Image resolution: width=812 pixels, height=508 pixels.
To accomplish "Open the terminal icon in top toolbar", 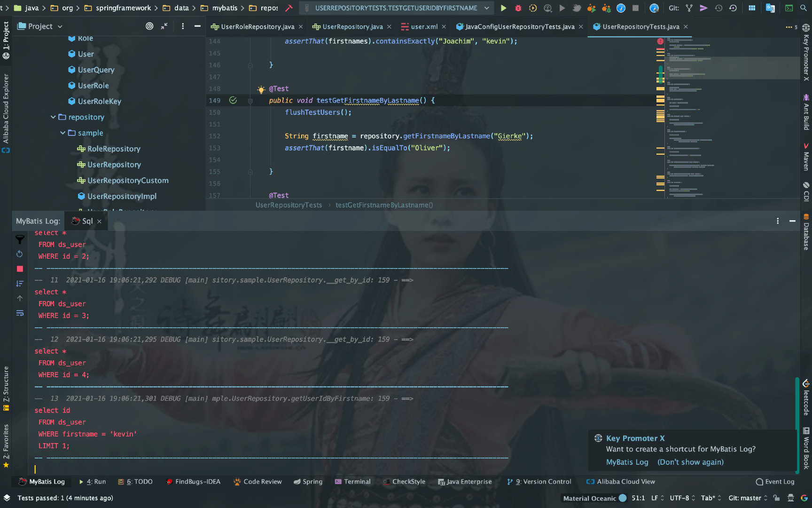I will click(789, 8).
